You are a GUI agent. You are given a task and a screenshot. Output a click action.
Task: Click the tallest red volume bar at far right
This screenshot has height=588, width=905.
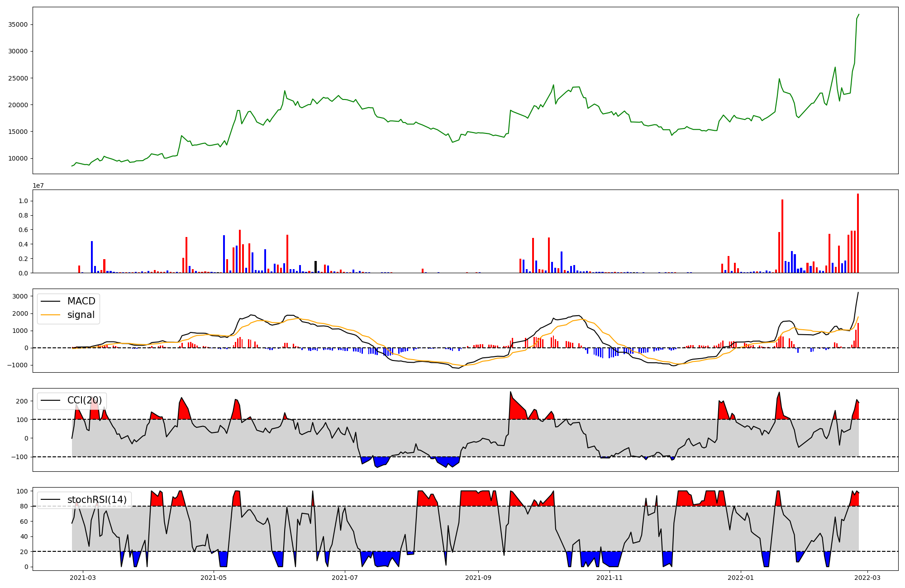click(x=857, y=233)
